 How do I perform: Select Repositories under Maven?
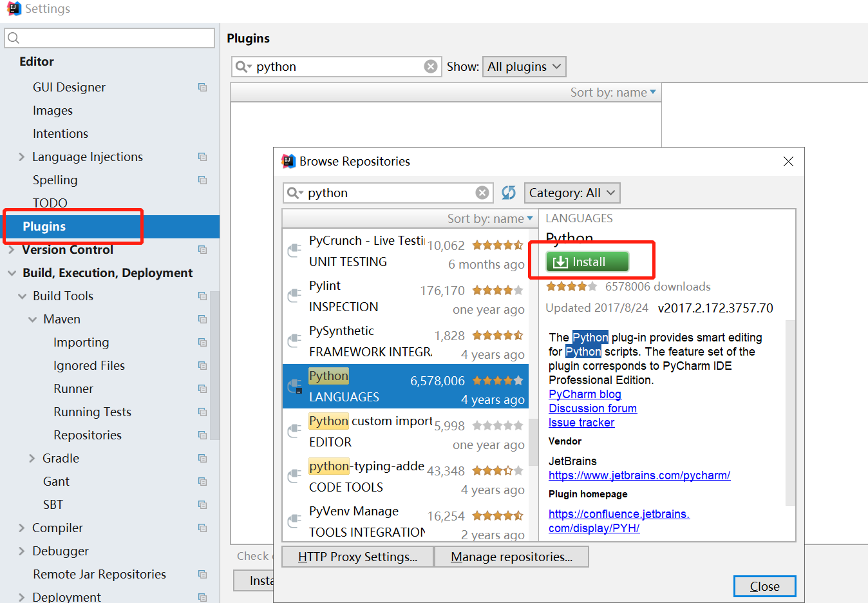pyautogui.click(x=88, y=435)
